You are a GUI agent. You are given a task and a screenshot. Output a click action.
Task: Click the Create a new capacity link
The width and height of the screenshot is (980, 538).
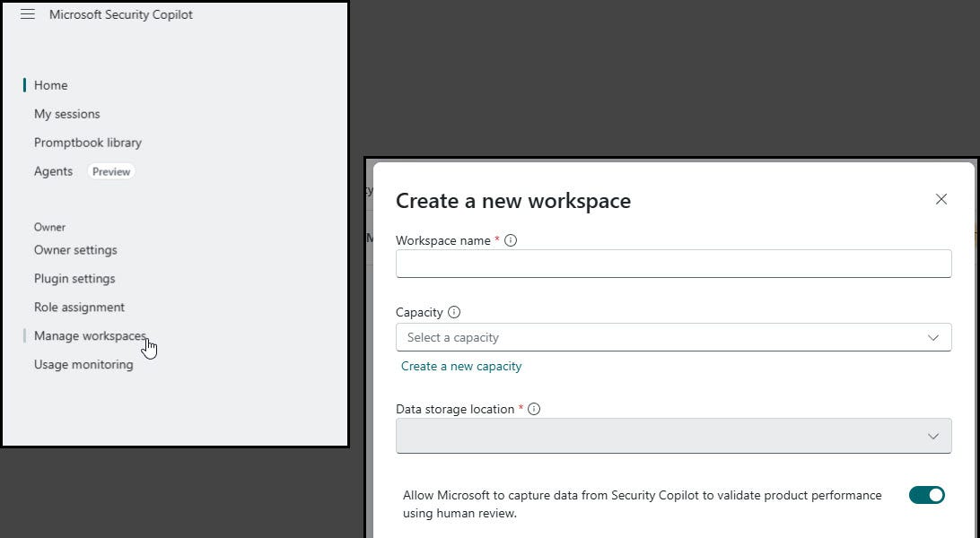(x=461, y=367)
